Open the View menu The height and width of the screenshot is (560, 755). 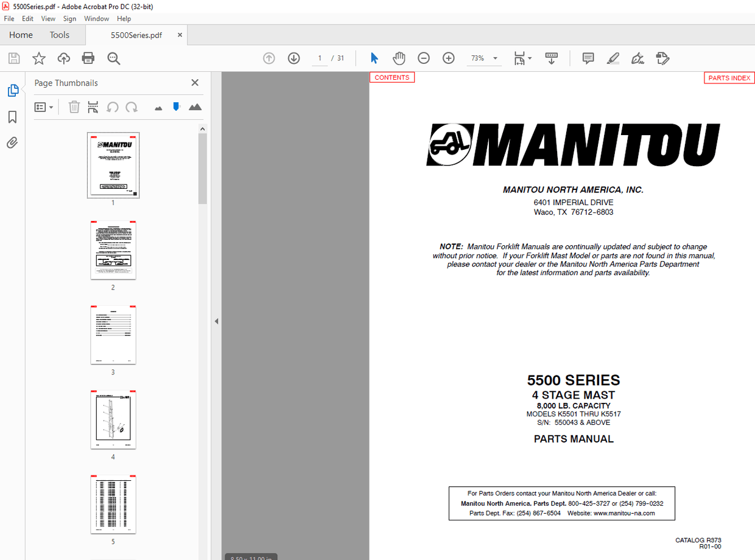tap(48, 18)
